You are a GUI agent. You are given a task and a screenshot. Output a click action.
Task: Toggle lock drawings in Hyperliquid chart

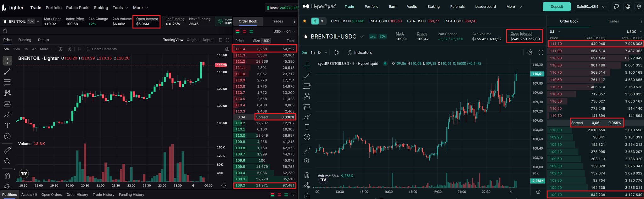(x=307, y=196)
